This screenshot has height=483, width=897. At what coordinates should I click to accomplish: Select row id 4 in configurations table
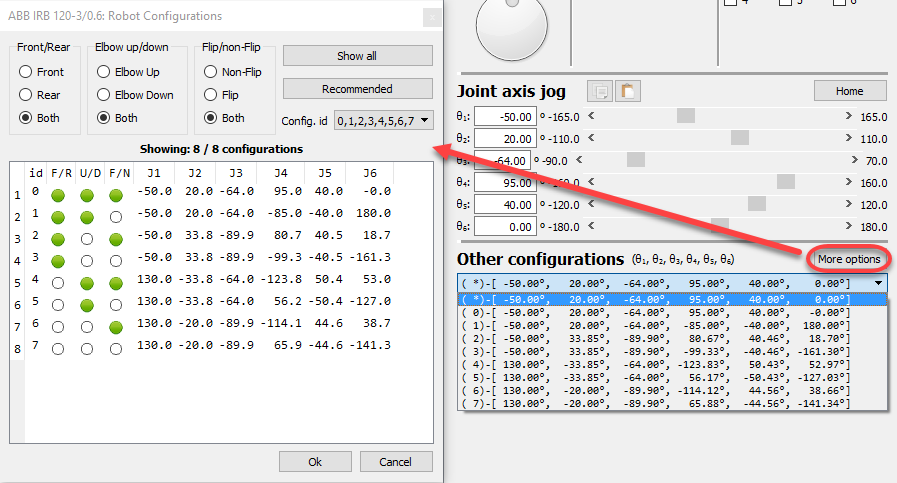click(x=37, y=281)
